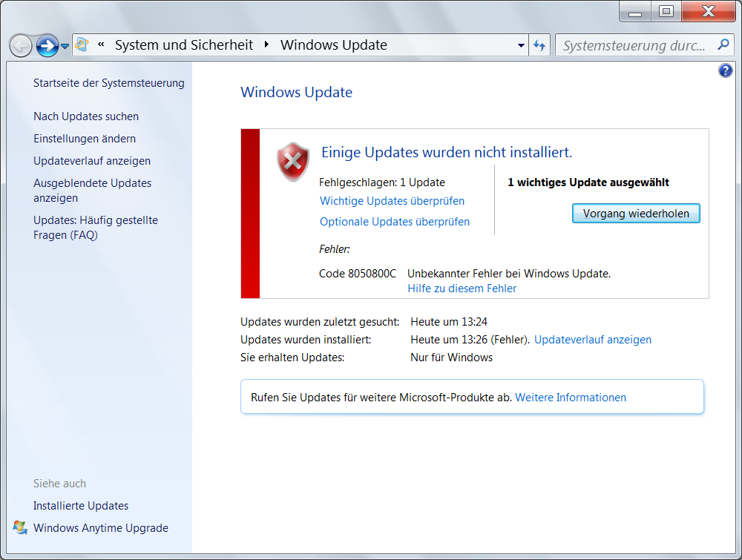Click Windows Anytime Upgrade link

click(101, 528)
